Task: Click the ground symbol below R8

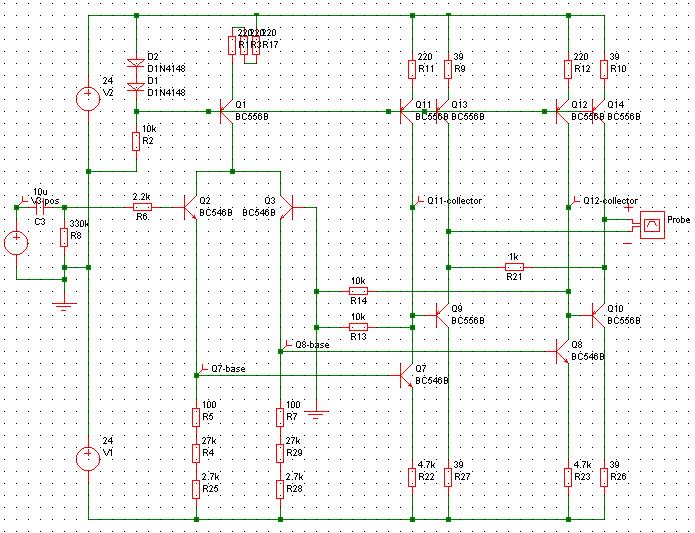Action: click(x=64, y=306)
